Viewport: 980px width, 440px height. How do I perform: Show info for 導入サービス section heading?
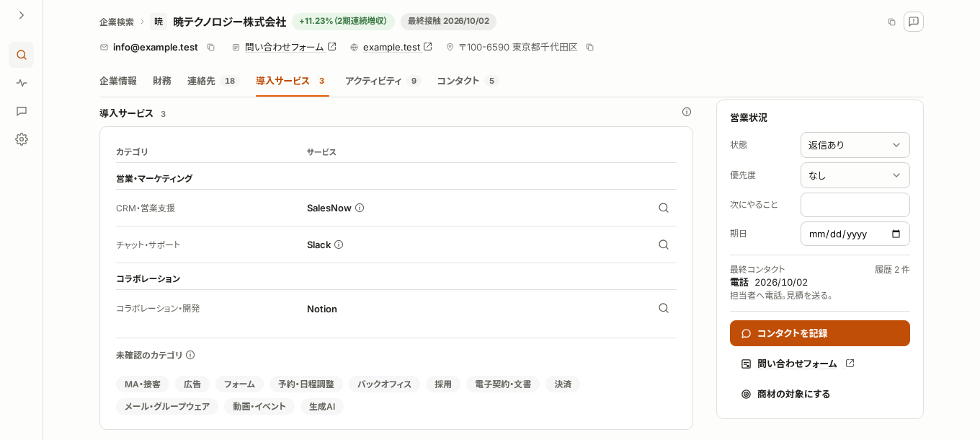687,112
